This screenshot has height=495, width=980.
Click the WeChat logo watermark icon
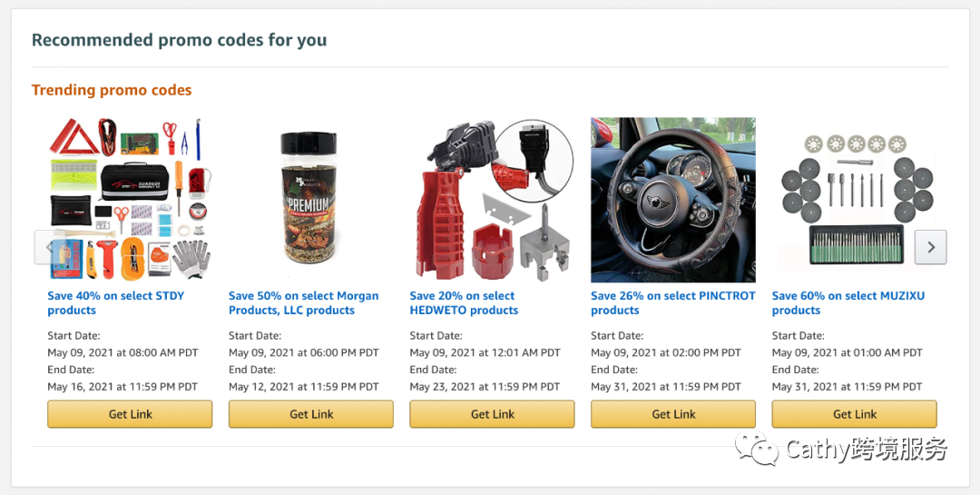click(757, 449)
